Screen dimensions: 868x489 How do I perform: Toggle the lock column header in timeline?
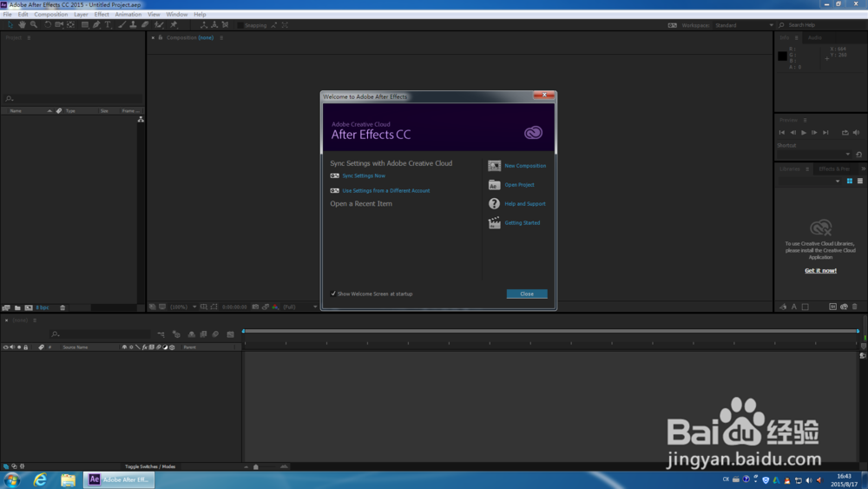[x=25, y=347]
